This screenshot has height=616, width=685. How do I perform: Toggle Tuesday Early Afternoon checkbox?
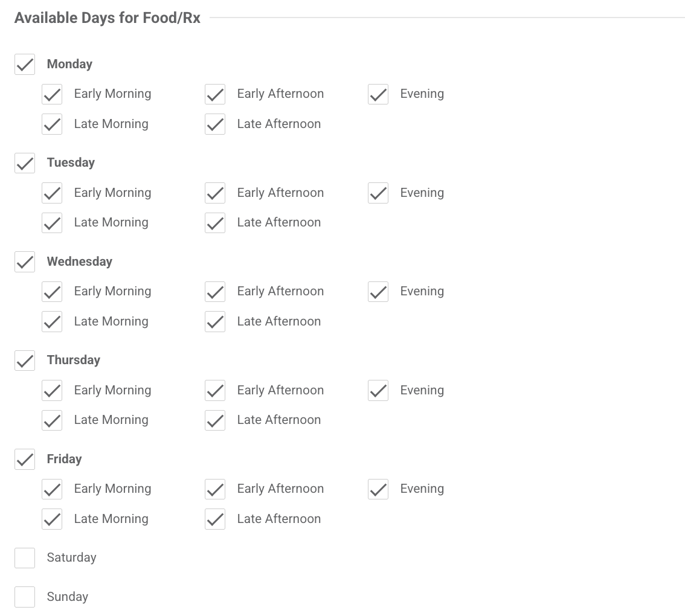pos(215,193)
